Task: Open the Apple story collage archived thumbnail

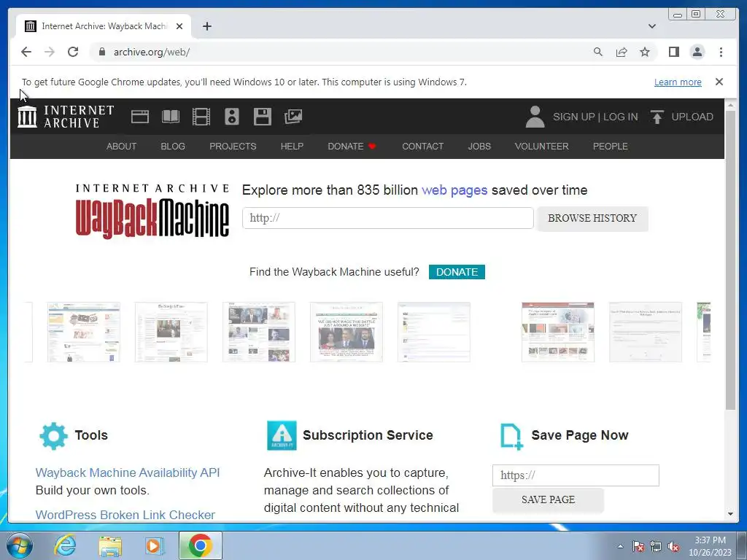Action: point(558,332)
